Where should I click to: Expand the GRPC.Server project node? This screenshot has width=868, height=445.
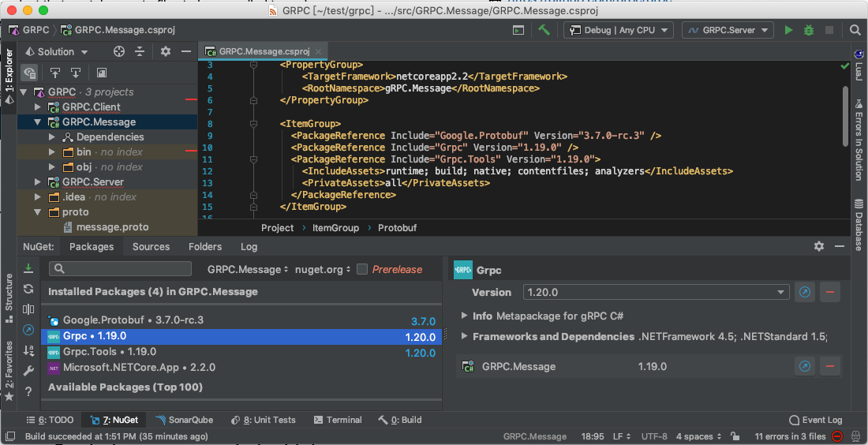point(38,181)
